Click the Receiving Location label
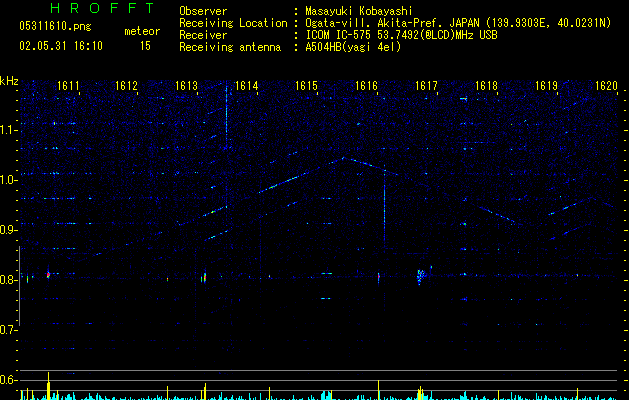The height and width of the screenshot is (400, 629). [x=233, y=23]
